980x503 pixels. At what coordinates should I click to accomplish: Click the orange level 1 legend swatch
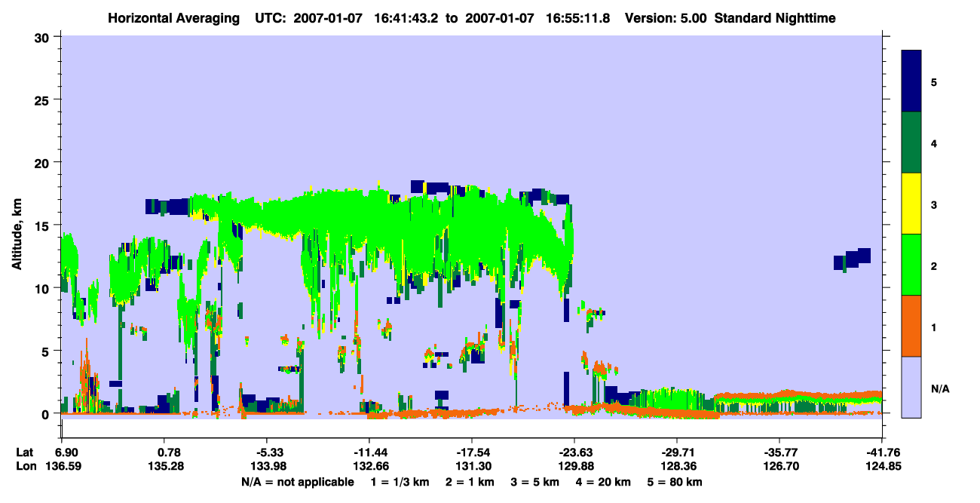coord(912,326)
